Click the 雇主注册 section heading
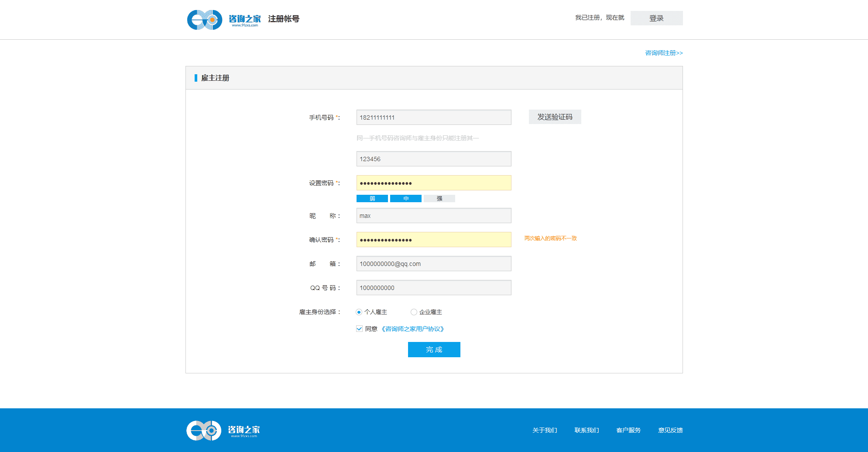Screen dimensions: 868x452 215,78
